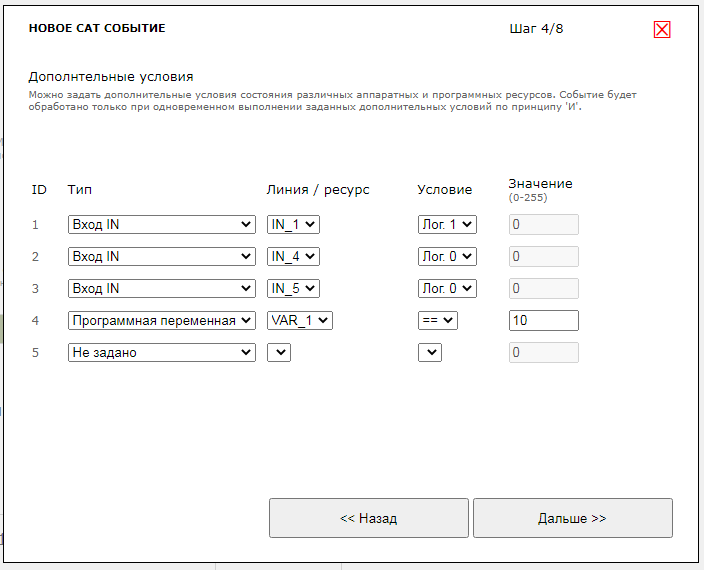Image resolution: width=704 pixels, height=570 pixels.
Task: Open the 'Лог. 0' condition dropdown in row 2
Action: 447,257
